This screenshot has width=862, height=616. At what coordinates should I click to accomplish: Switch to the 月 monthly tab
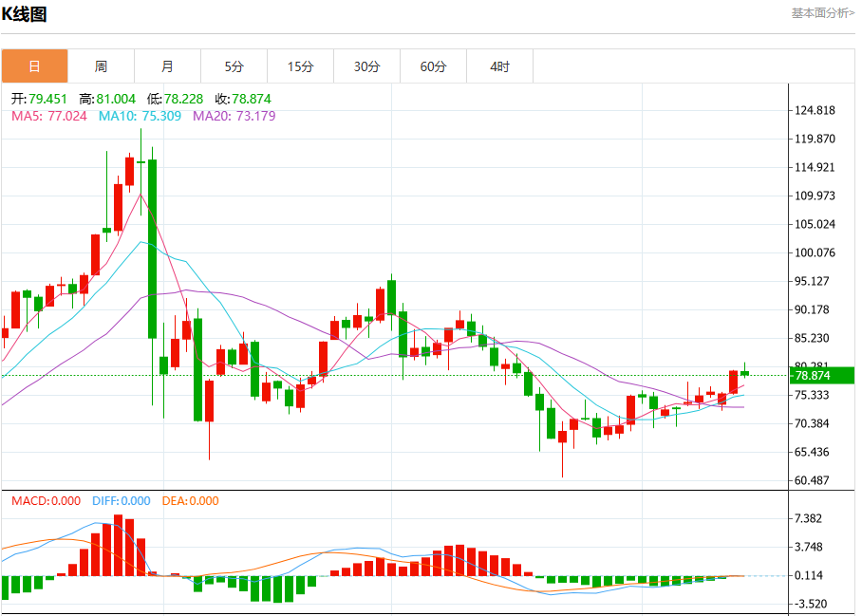[168, 66]
